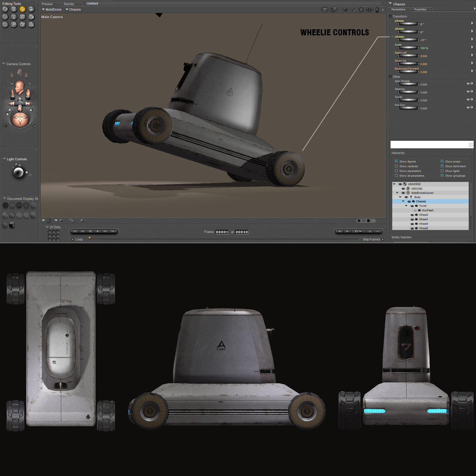The image size is (476, 476).
Task: Click the Edit Keyframes key icon
Action: pyautogui.click(x=358, y=231)
